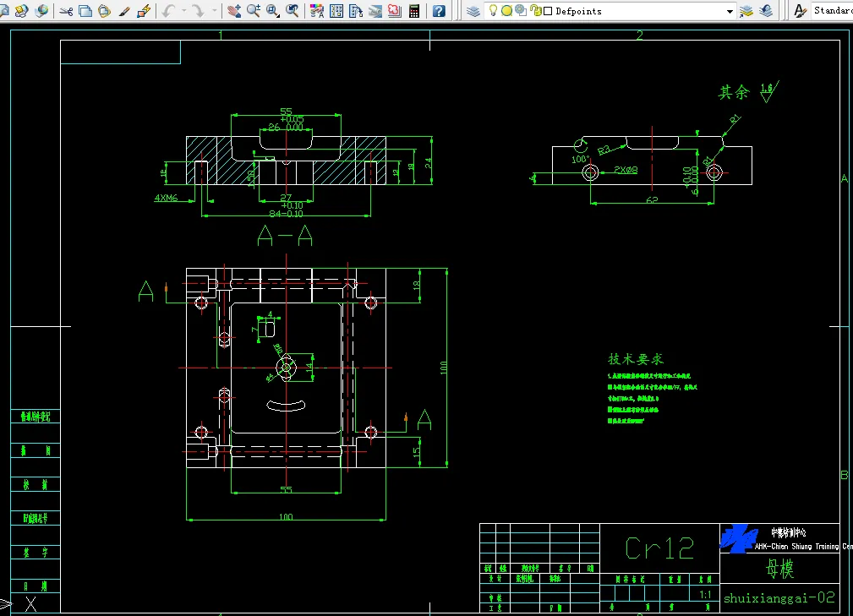Open Help question mark icon

(x=439, y=10)
